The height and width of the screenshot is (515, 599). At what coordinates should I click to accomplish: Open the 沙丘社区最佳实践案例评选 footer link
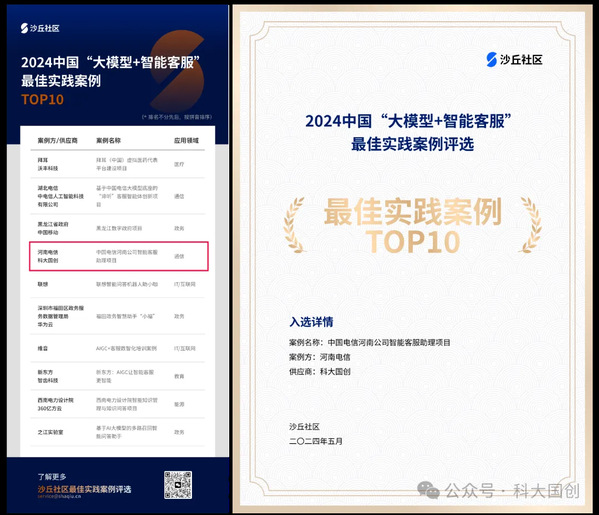[x=84, y=489]
